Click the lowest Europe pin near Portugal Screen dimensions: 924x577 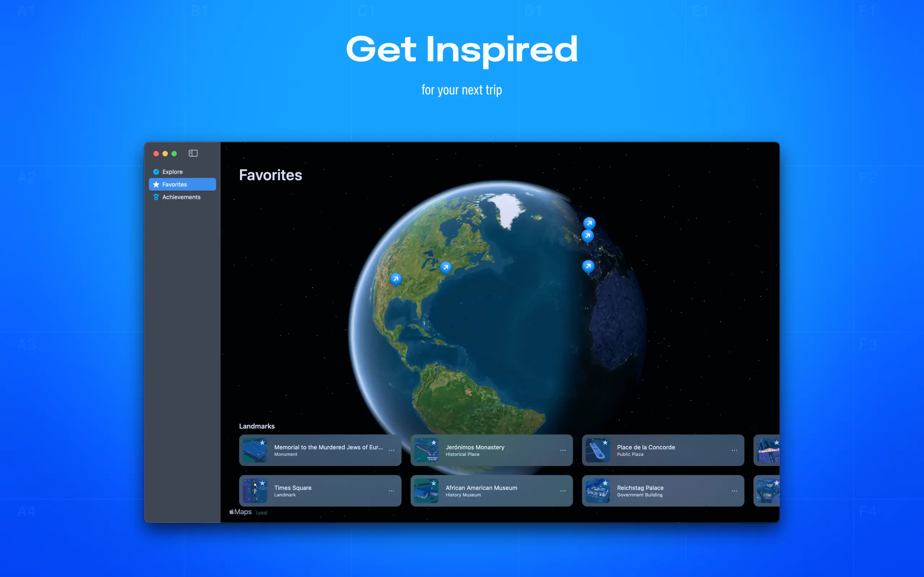[588, 266]
